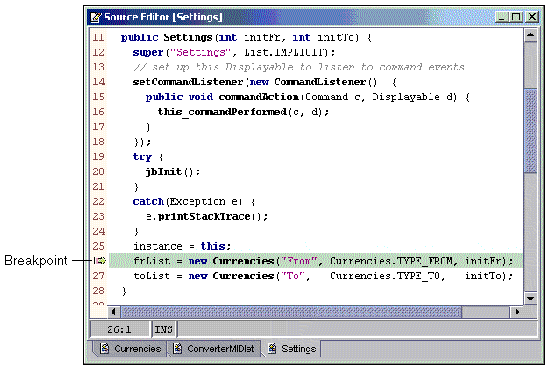Click the "super" keyword on line 12
The width and height of the screenshot is (549, 368).
pyautogui.click(x=148, y=53)
